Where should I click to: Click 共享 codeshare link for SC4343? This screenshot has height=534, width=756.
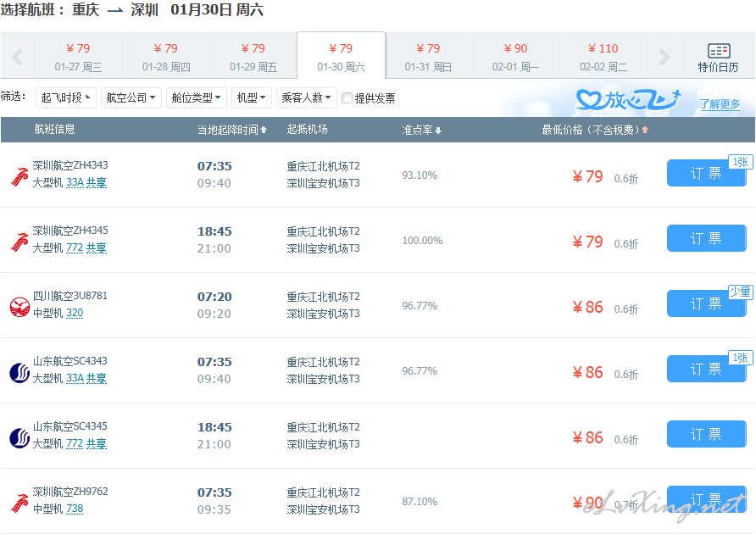point(97,379)
